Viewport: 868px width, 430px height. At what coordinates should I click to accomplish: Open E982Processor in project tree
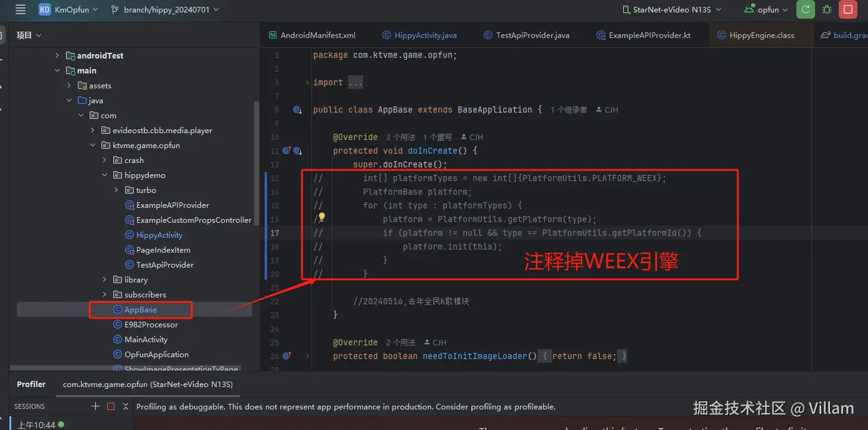[145, 324]
